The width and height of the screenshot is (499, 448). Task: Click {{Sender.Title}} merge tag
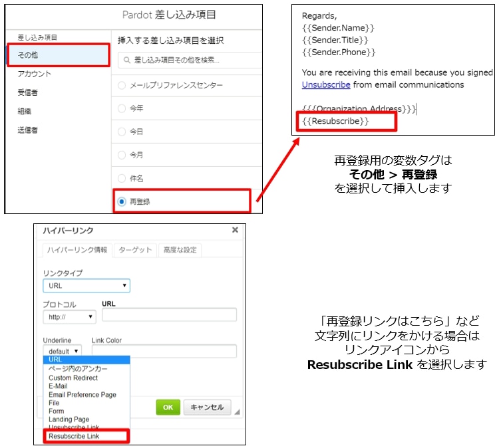click(335, 40)
